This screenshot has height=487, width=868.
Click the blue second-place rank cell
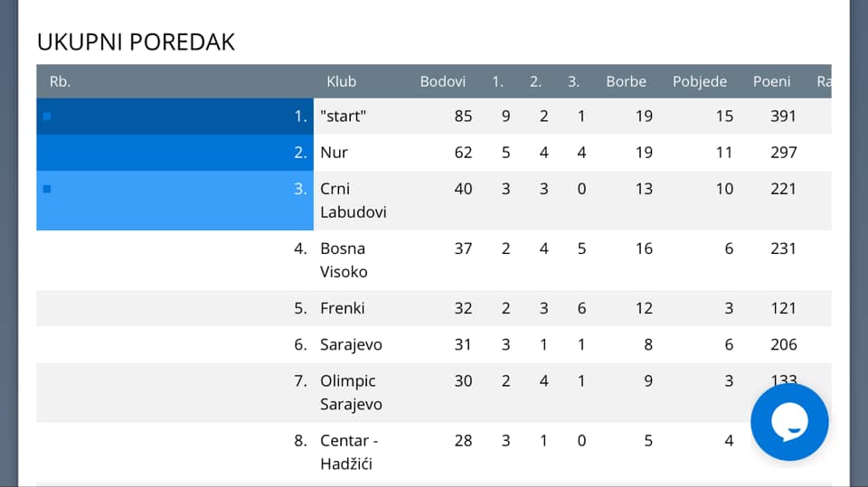(175, 153)
